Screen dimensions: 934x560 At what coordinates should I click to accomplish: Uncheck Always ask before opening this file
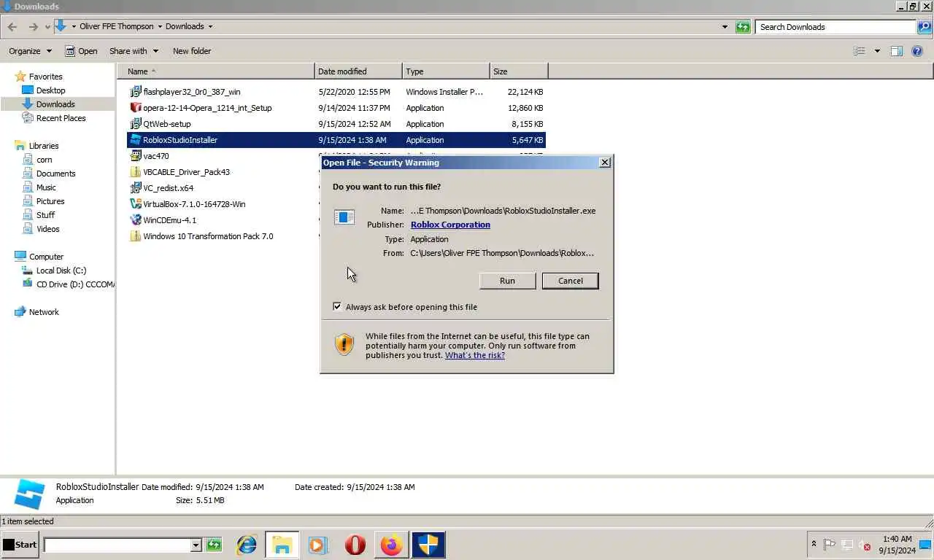point(337,307)
